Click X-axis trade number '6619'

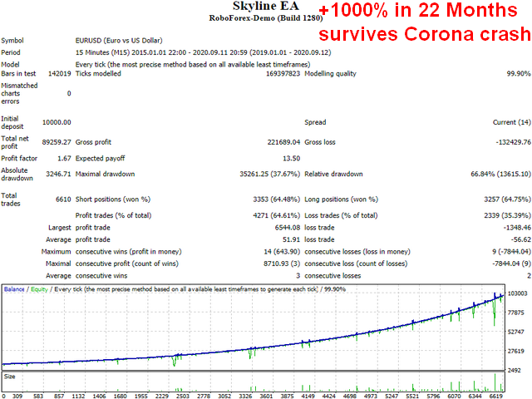click(496, 396)
